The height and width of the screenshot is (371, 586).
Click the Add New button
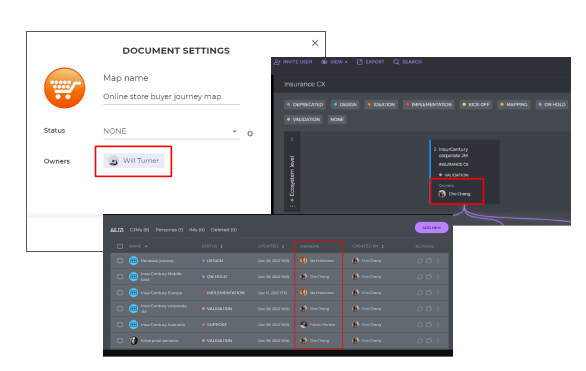click(x=431, y=228)
